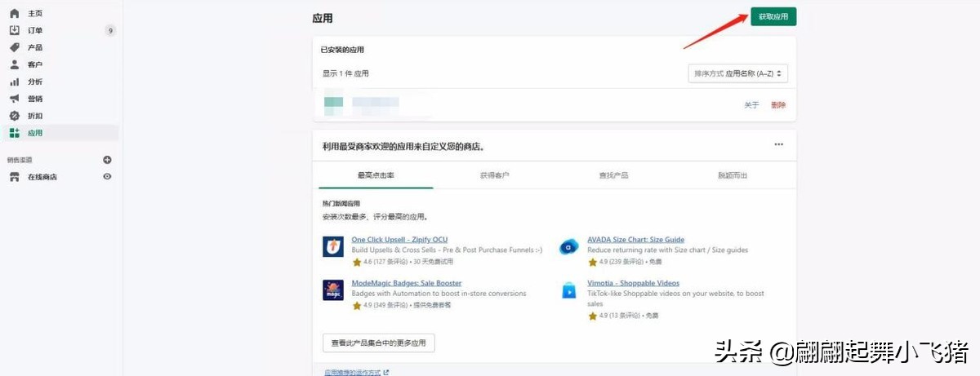Click the One Click Upsell app icon
980x376 pixels.
pyautogui.click(x=333, y=246)
